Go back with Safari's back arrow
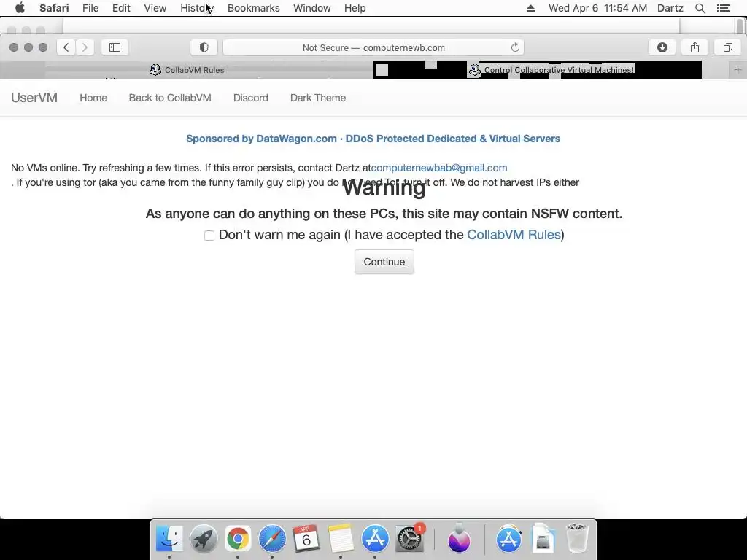 [66, 47]
